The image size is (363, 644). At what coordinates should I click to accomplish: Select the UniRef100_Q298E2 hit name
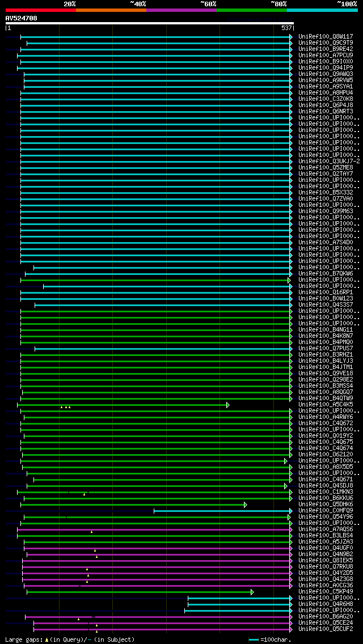pyautogui.click(x=326, y=379)
